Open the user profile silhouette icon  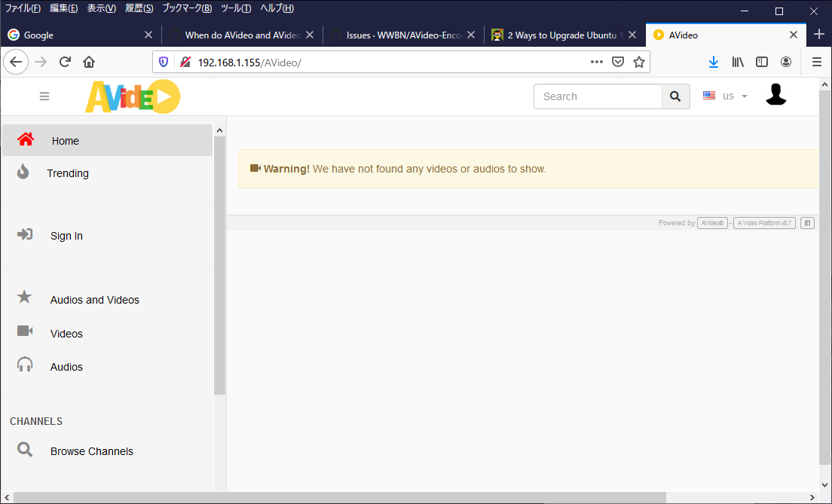[775, 94]
